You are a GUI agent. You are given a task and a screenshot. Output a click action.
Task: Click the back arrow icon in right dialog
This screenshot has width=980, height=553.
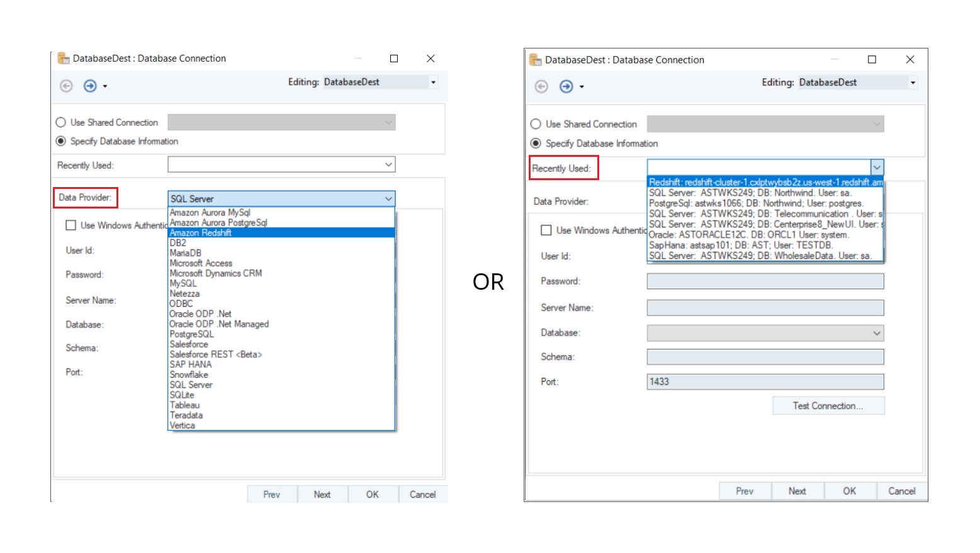[541, 86]
